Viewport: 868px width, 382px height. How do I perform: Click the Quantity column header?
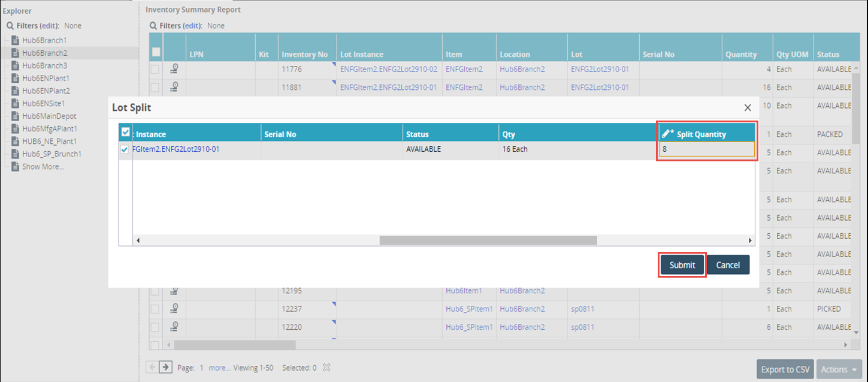[x=741, y=54]
